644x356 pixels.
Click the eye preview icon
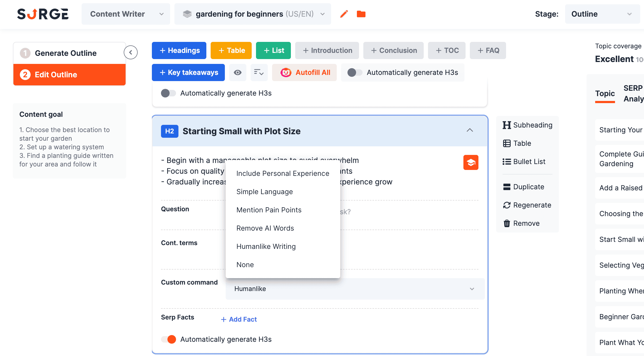[x=237, y=72]
